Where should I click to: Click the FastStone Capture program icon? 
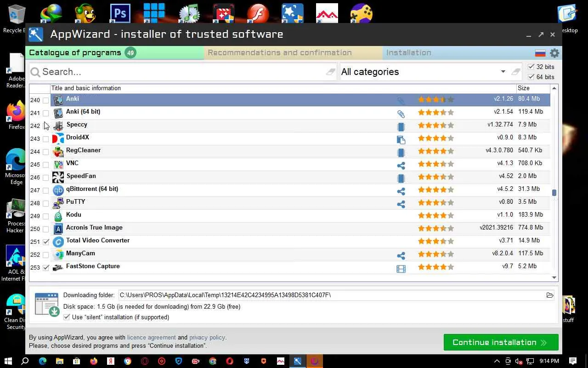pos(58,267)
